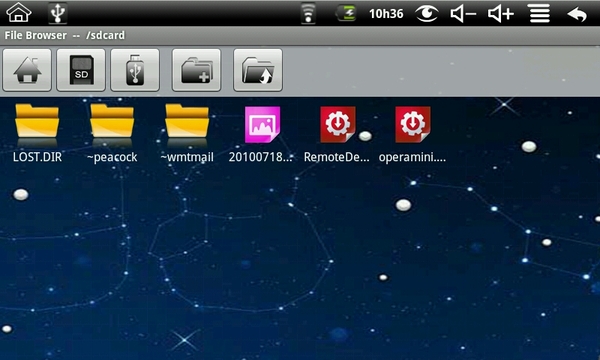Open the three-line menu icon
The image size is (600, 360).
(540, 14)
